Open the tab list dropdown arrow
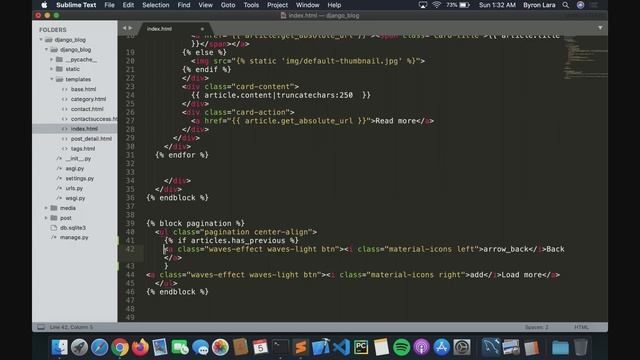The image size is (640, 360). (x=600, y=28)
